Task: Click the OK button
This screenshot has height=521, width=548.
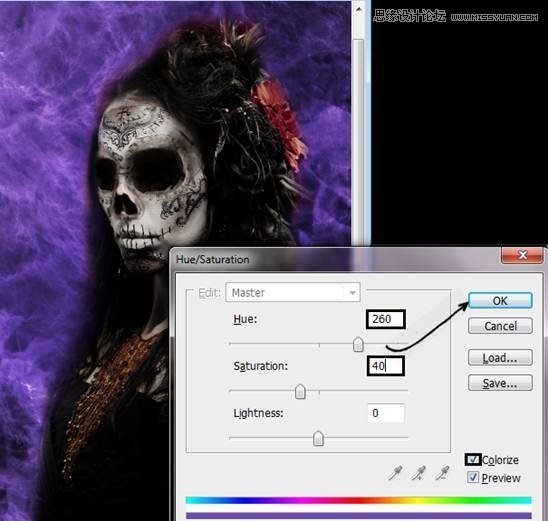Action: click(500, 301)
